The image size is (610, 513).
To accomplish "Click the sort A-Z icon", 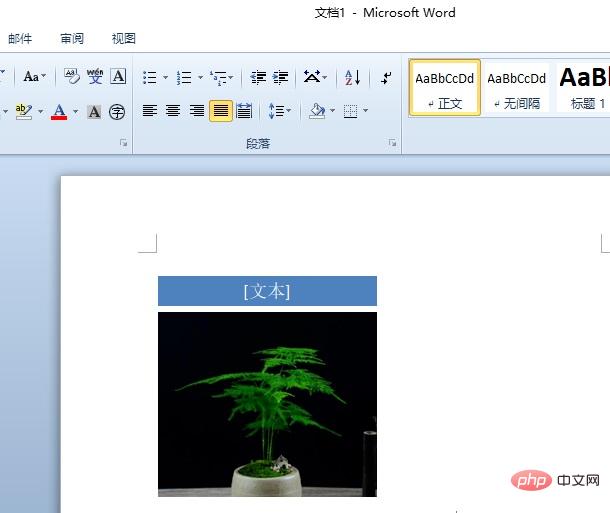I will pos(353,77).
